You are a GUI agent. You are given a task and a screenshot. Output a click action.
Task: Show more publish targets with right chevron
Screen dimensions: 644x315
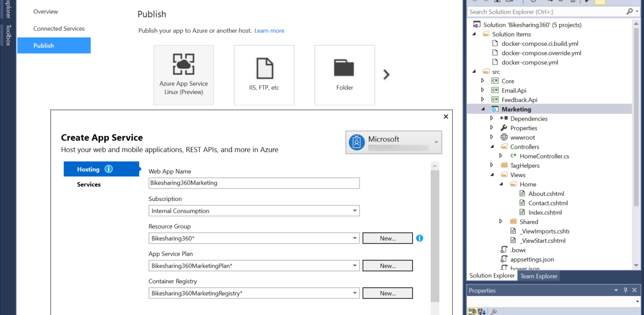[x=386, y=74]
